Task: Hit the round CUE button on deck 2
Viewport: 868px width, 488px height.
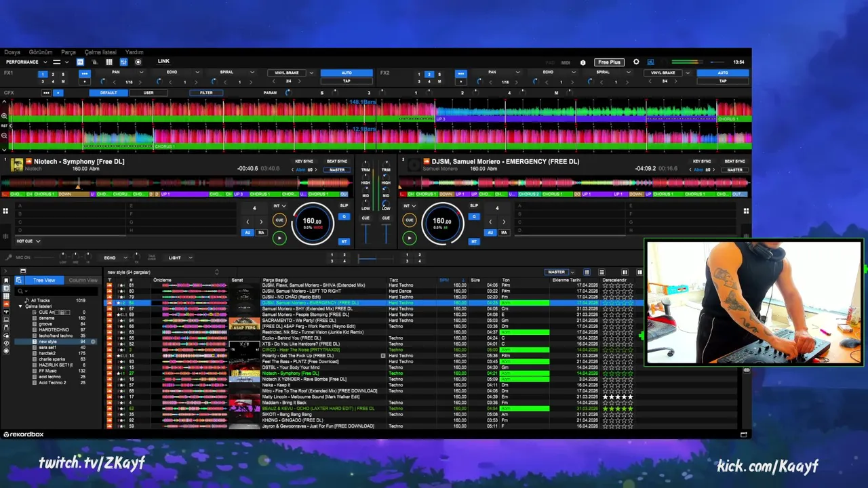Action: pos(409,220)
